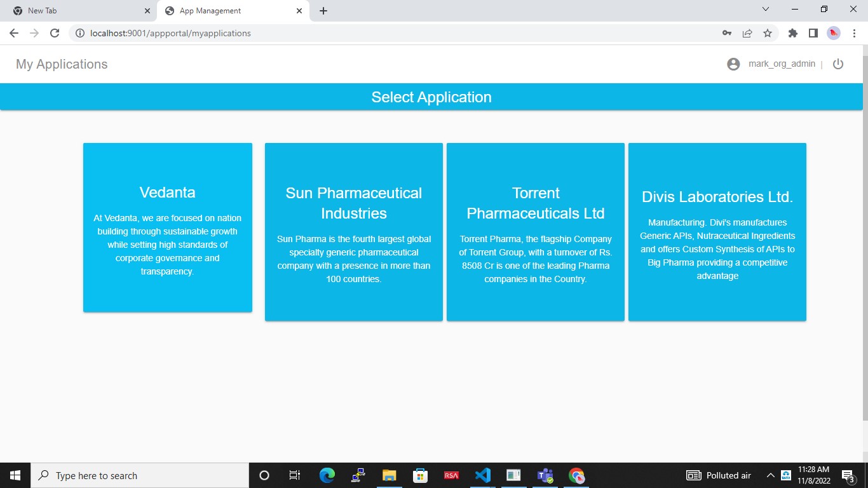The height and width of the screenshot is (488, 868).
Task: Open the taskbar app left of Teams
Action: (513, 475)
